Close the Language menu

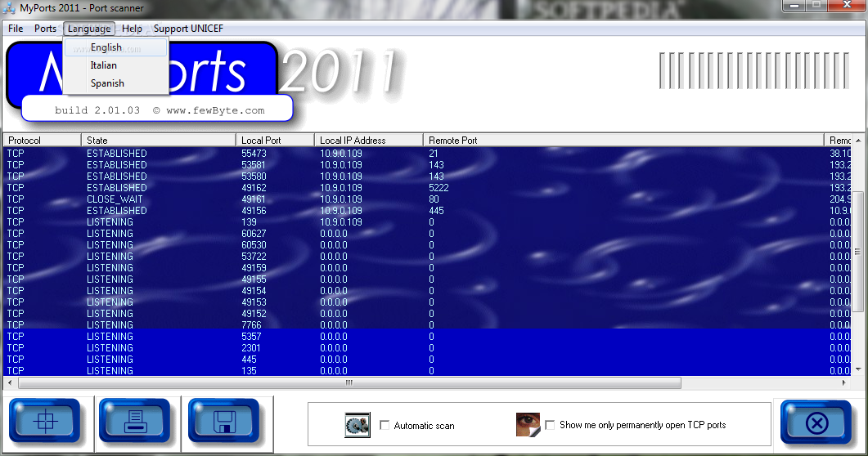89,28
